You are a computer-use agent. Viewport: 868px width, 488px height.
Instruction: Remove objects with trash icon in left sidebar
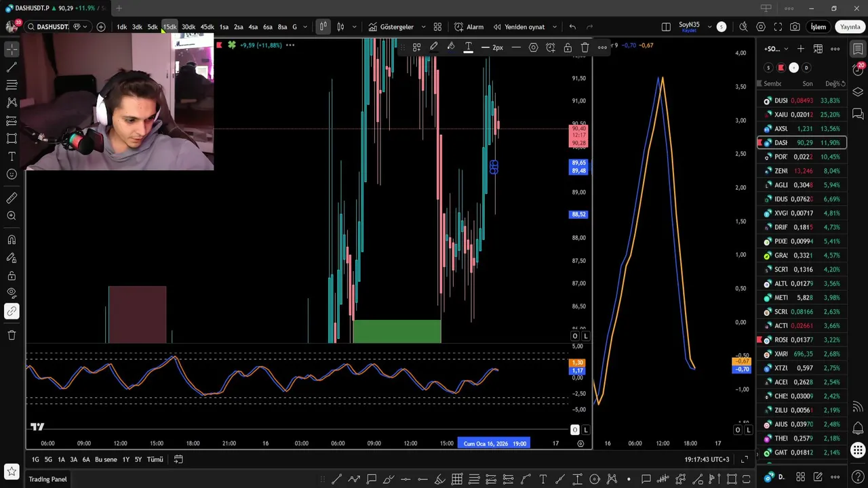coord(12,335)
